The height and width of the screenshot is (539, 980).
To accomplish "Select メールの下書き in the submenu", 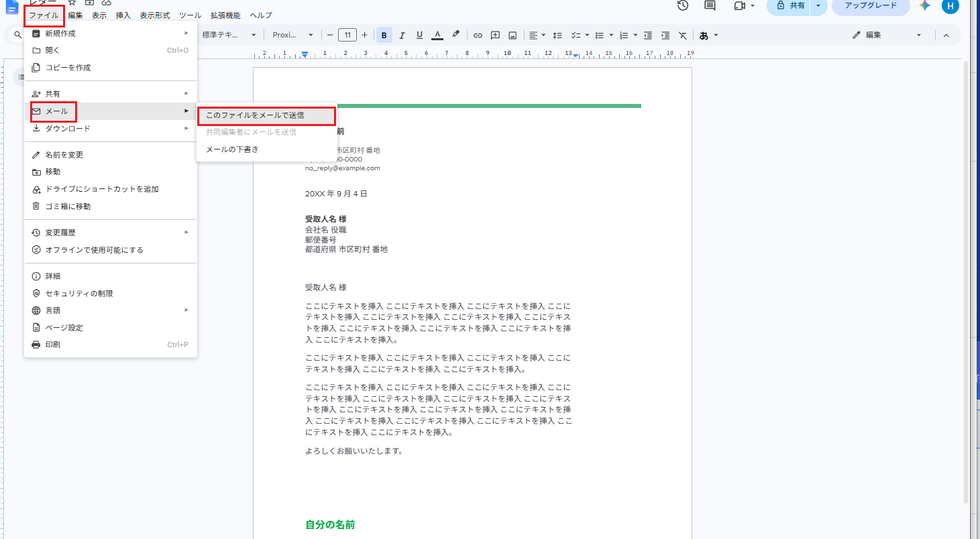I will click(x=266, y=149).
